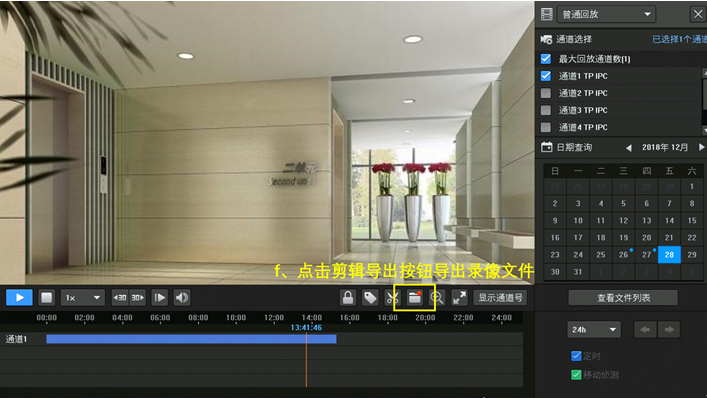Viewport: 707px width, 399px height.
Task: Toggle the 移动侦测 checkbox
Action: tap(576, 375)
